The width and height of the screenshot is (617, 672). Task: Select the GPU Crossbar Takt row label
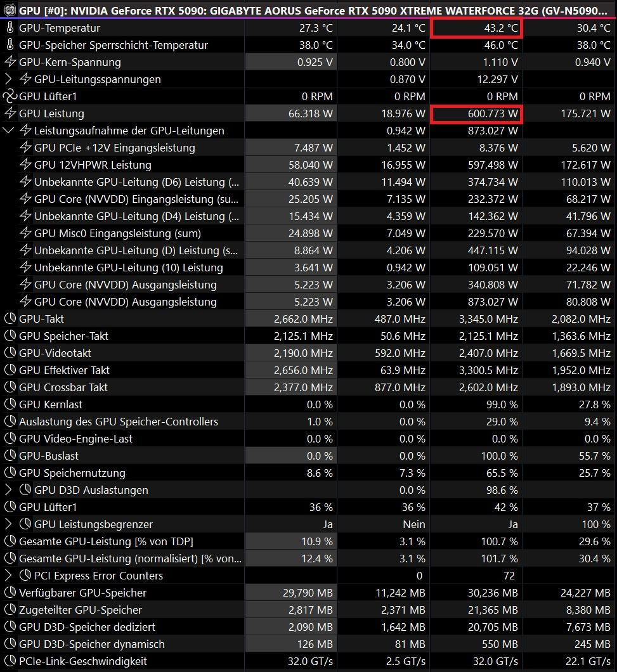63,387
